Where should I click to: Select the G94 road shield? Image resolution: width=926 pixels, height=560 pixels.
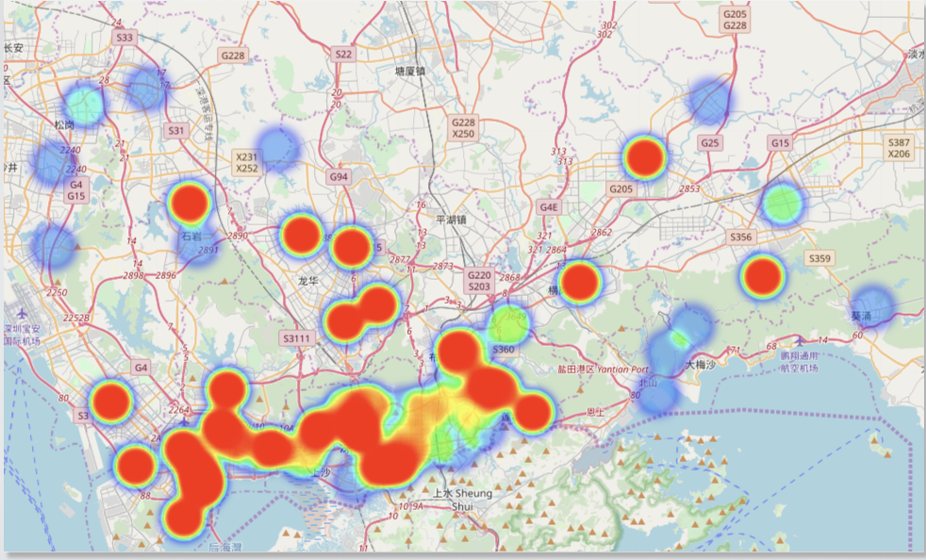click(x=339, y=176)
